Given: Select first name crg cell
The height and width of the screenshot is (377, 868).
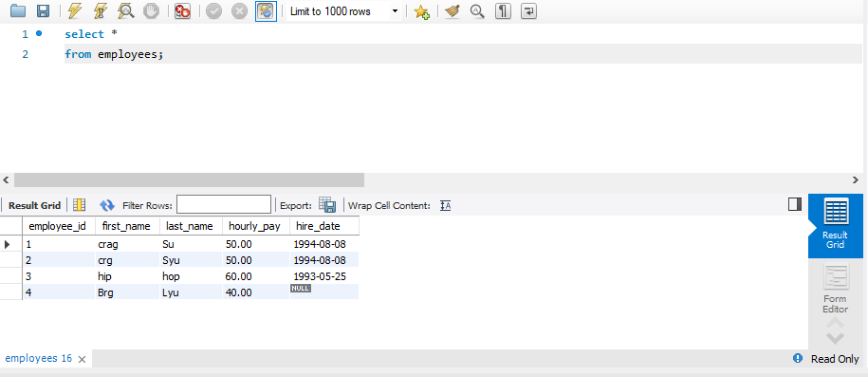Looking at the screenshot, I should pos(127,260).
